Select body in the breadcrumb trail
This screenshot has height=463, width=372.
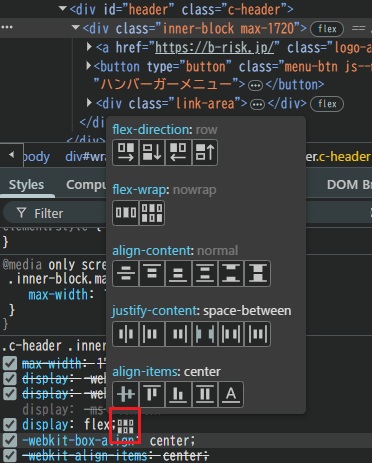click(x=37, y=157)
